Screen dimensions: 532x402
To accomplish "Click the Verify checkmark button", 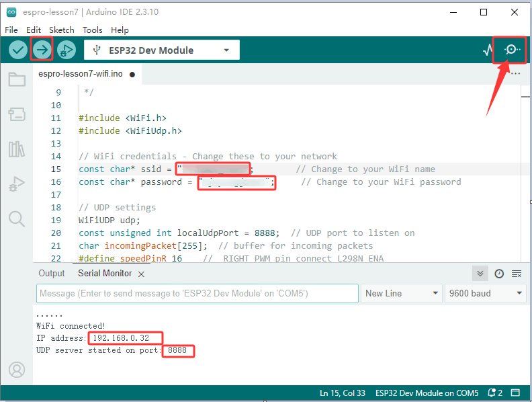I will (x=17, y=50).
